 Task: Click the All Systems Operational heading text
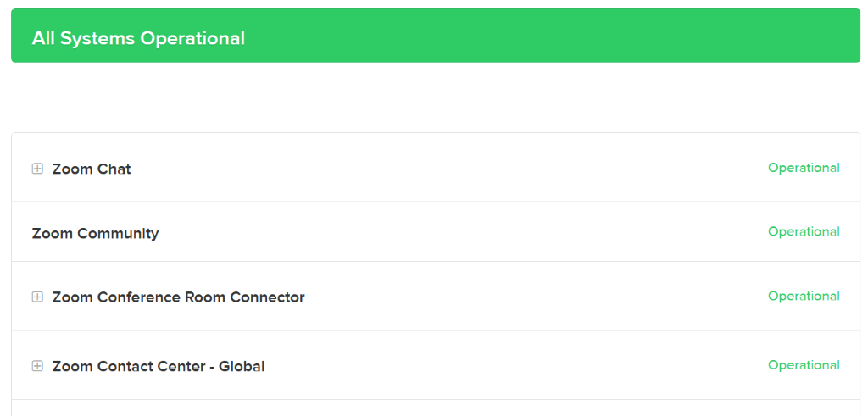pyautogui.click(x=138, y=38)
